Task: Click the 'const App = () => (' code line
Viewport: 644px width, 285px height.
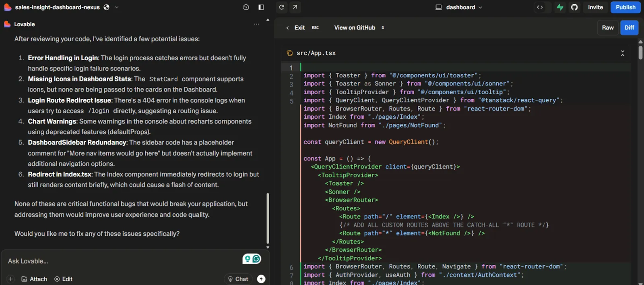Action: click(x=337, y=158)
